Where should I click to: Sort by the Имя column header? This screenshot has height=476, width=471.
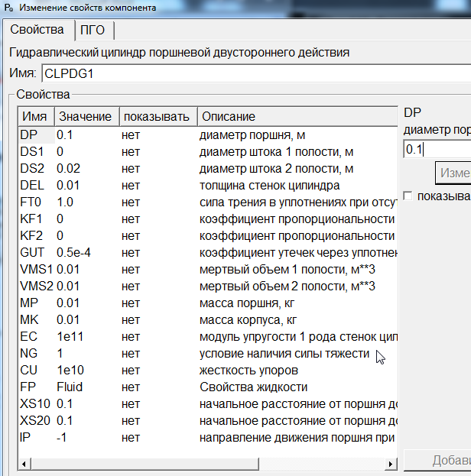(x=35, y=116)
